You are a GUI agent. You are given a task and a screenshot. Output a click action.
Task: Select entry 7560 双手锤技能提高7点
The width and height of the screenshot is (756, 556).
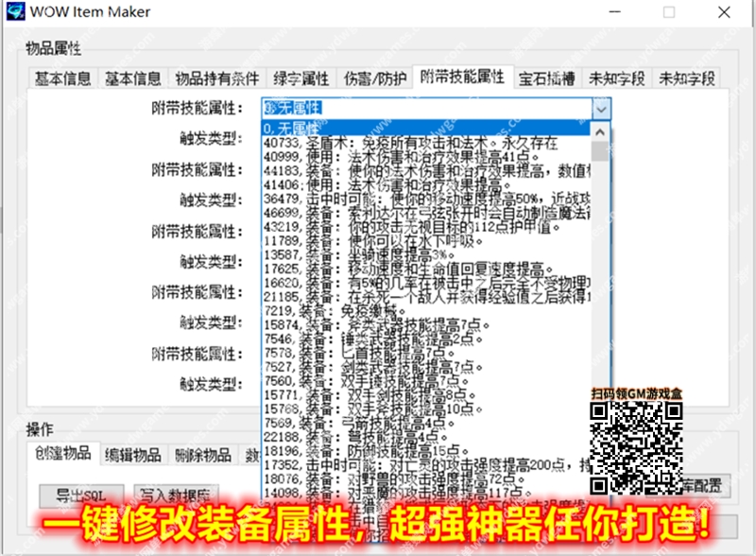(x=426, y=381)
